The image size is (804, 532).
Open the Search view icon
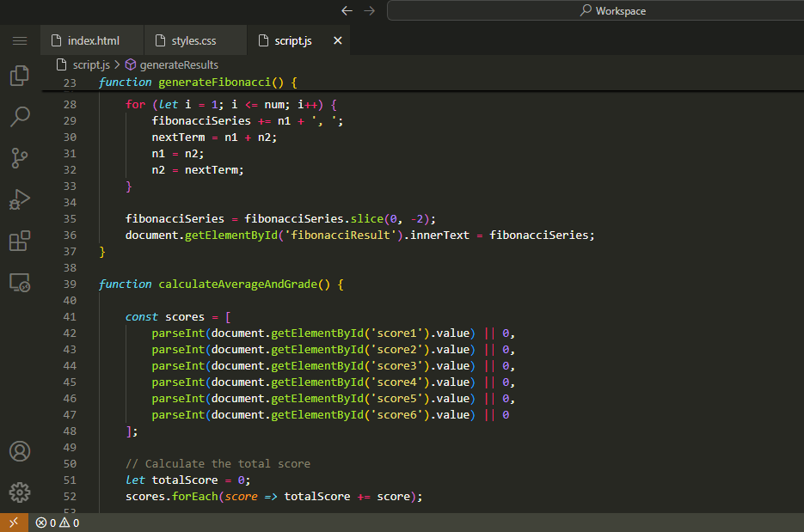[20, 117]
